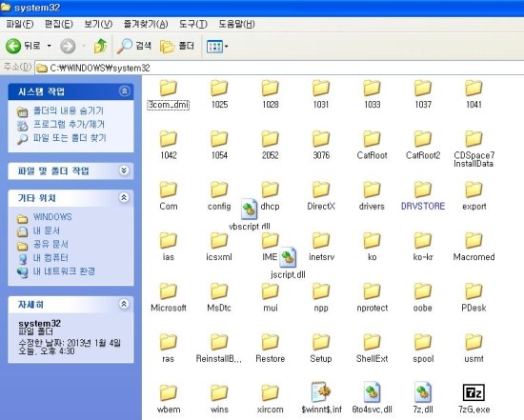Select the export folder
524x420 pixels.
click(474, 197)
